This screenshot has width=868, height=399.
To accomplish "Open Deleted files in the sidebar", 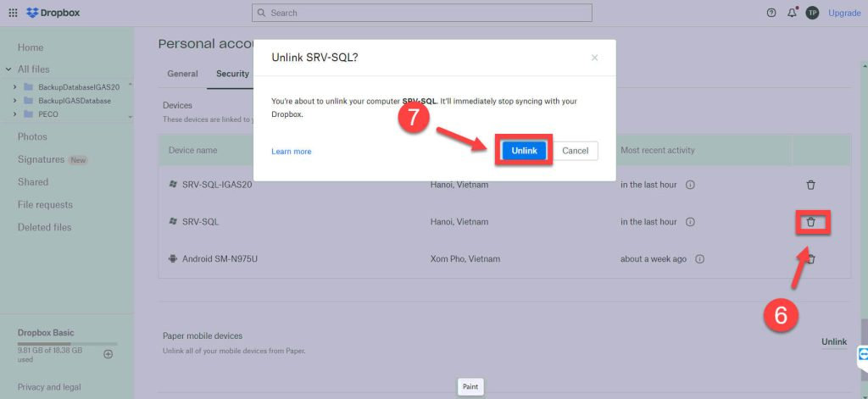I will coord(44,227).
